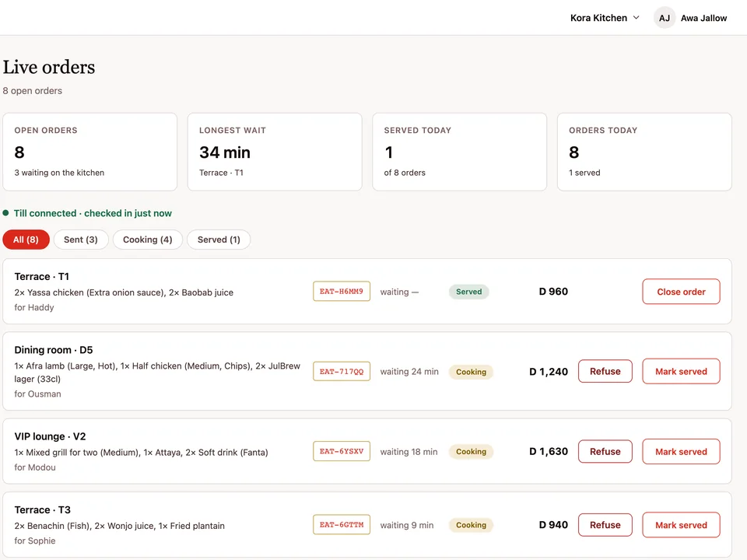The height and width of the screenshot is (560, 747).
Task: Click the D 1,630 order total
Action: click(549, 451)
